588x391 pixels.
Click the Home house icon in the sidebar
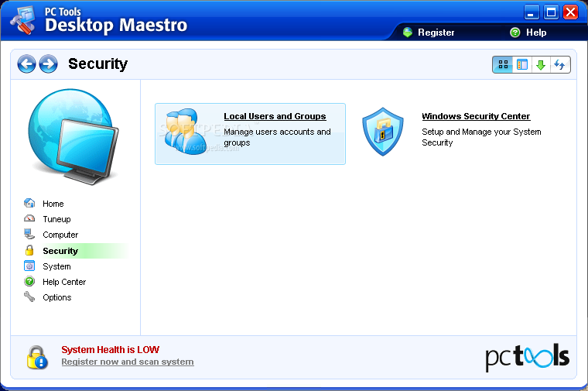pyautogui.click(x=29, y=204)
